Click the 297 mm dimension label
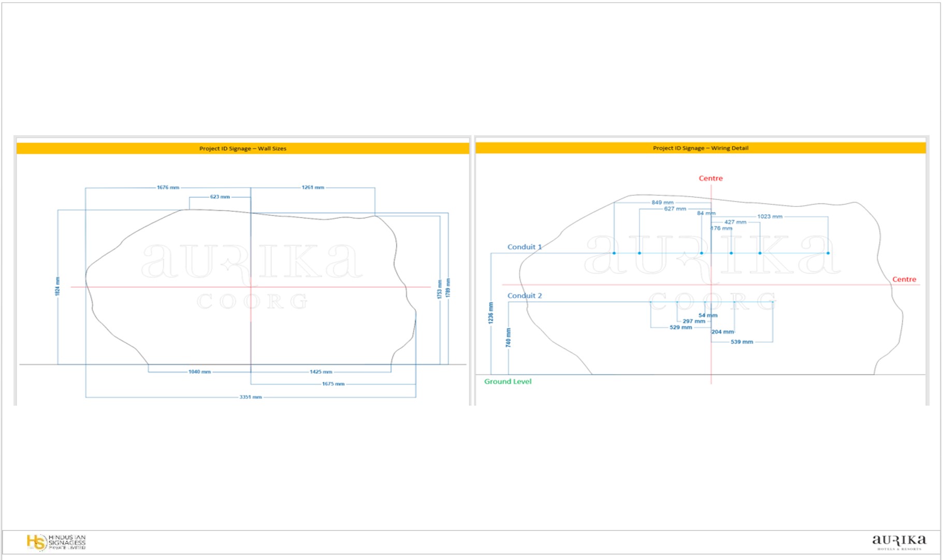Viewport: 942px width, 560px height. [x=694, y=321]
